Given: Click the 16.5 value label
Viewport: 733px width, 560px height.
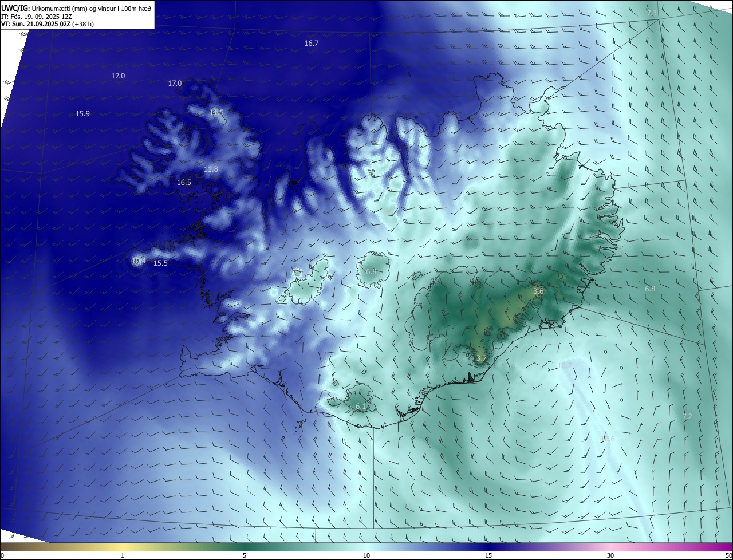Looking at the screenshot, I should 184,183.
